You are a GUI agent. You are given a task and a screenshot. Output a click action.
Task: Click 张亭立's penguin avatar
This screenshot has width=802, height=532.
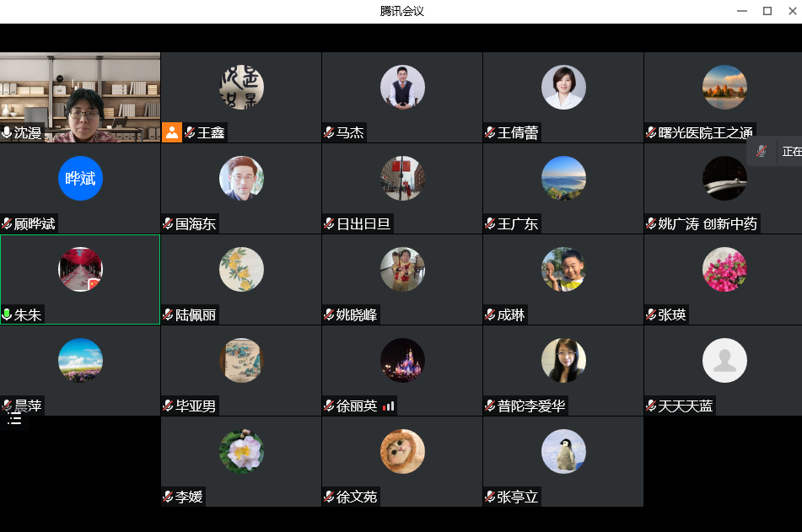[563, 452]
